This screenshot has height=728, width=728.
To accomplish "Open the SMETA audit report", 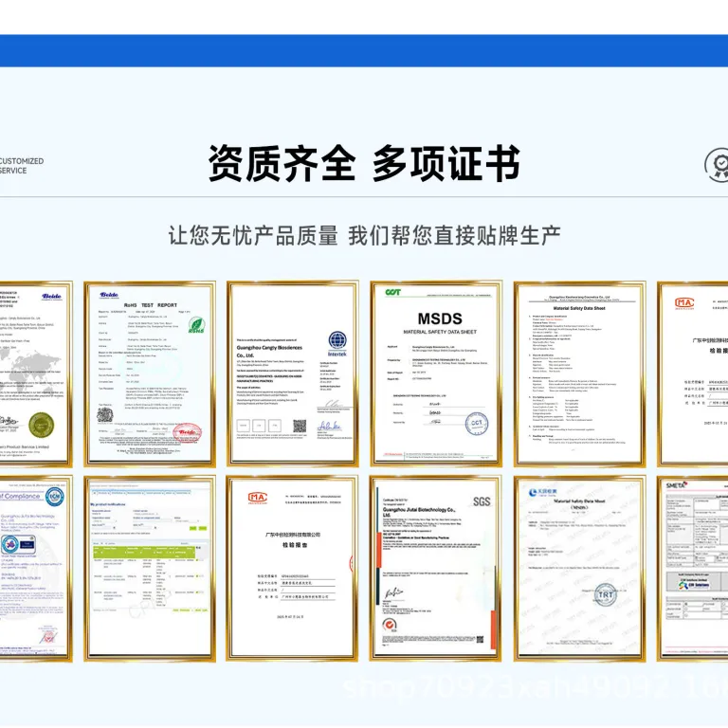I will 692,569.
